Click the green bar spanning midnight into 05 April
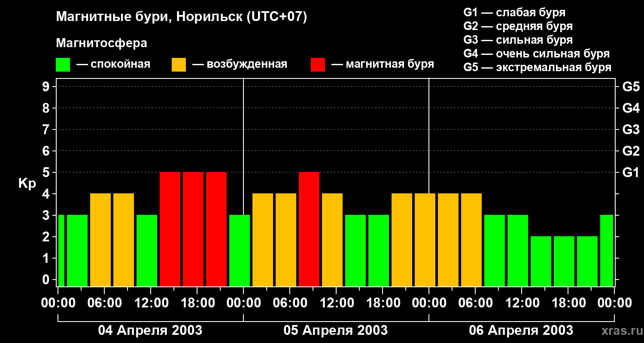 [x=240, y=250]
